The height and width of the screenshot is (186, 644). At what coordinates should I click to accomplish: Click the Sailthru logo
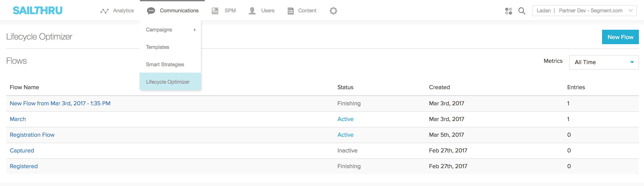[x=38, y=11]
